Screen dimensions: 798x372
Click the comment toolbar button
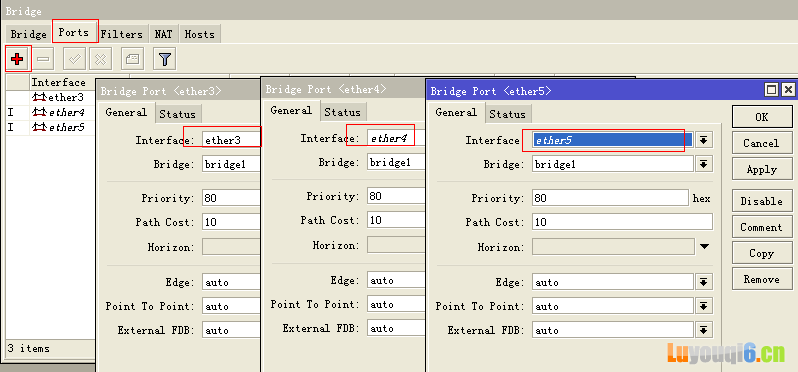[x=132, y=59]
